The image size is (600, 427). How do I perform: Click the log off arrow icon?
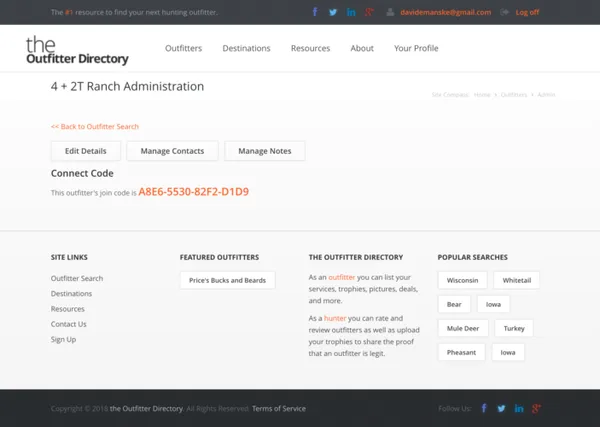[x=505, y=12]
